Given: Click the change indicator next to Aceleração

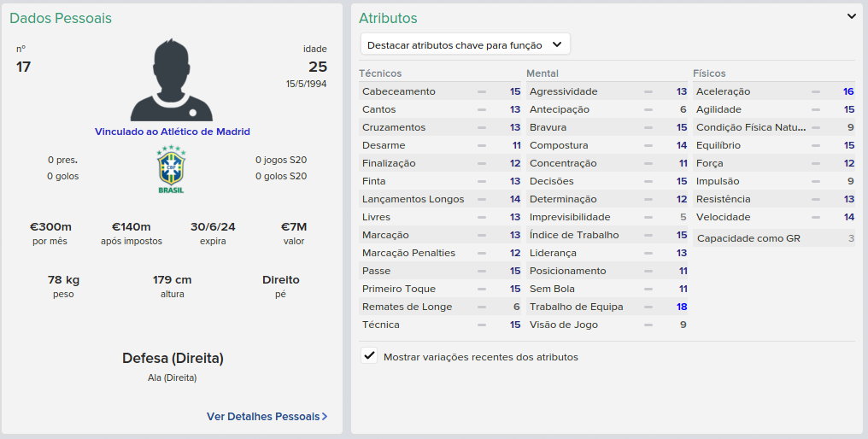Looking at the screenshot, I should [815, 91].
